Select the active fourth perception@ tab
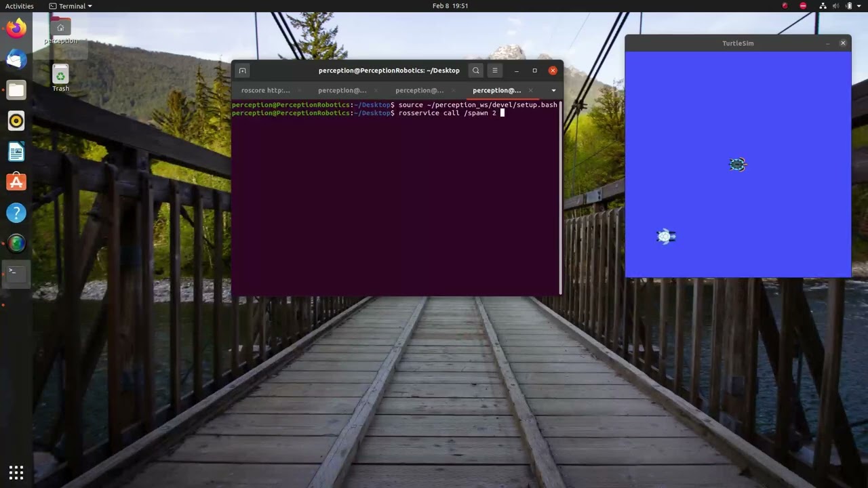This screenshot has height=488, width=868. pos(496,90)
